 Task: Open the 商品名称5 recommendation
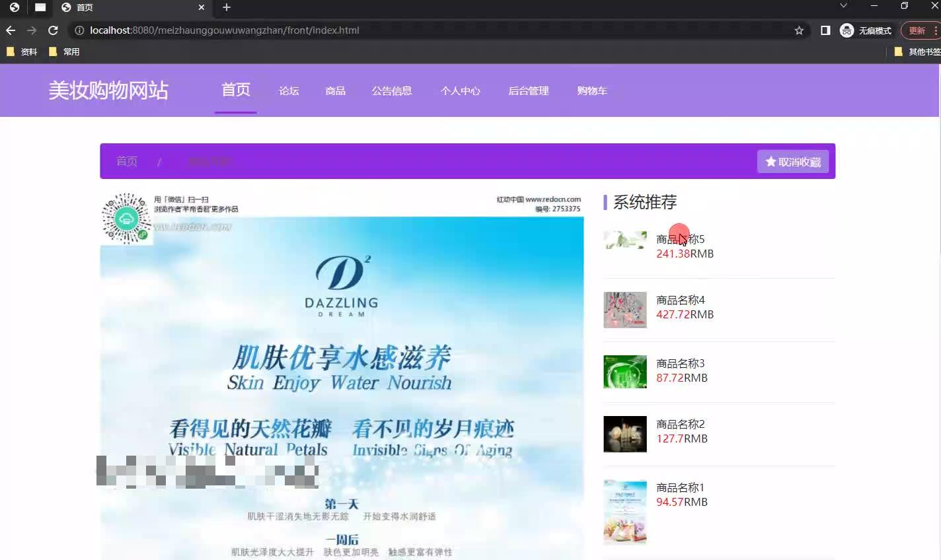click(x=681, y=239)
